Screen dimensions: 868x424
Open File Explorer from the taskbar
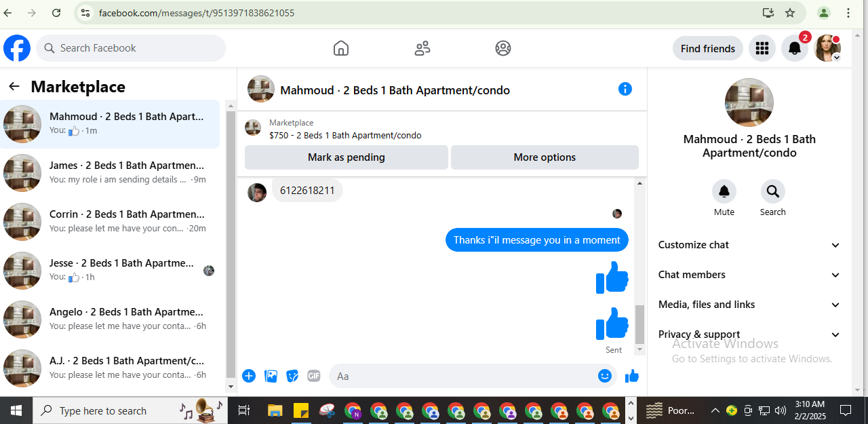coord(275,410)
